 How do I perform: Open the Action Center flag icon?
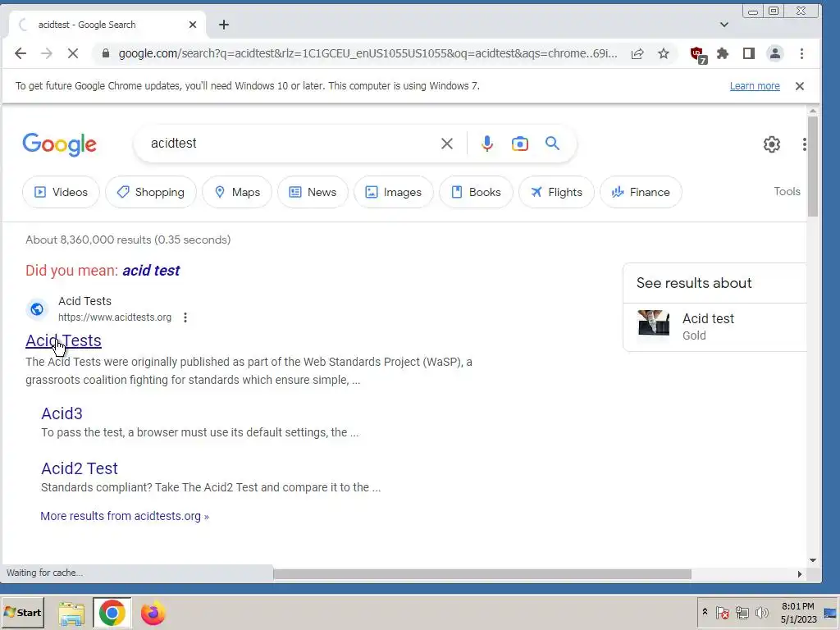coord(722,612)
